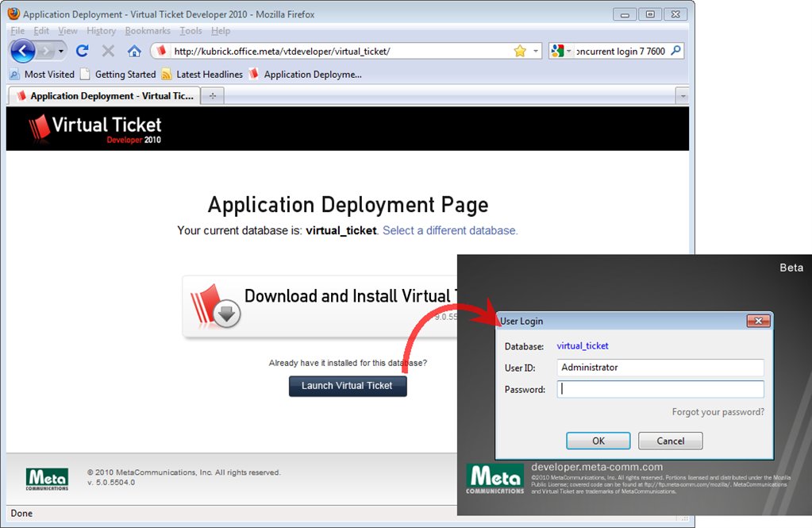The image size is (812, 528).
Task: Open the Latest Headlines feed bookmark
Action: click(x=202, y=74)
